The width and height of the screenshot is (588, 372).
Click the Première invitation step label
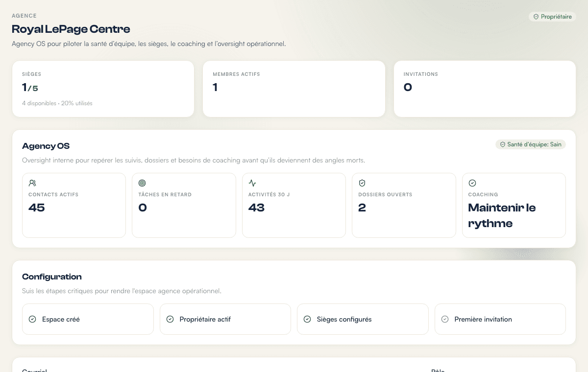(483, 319)
